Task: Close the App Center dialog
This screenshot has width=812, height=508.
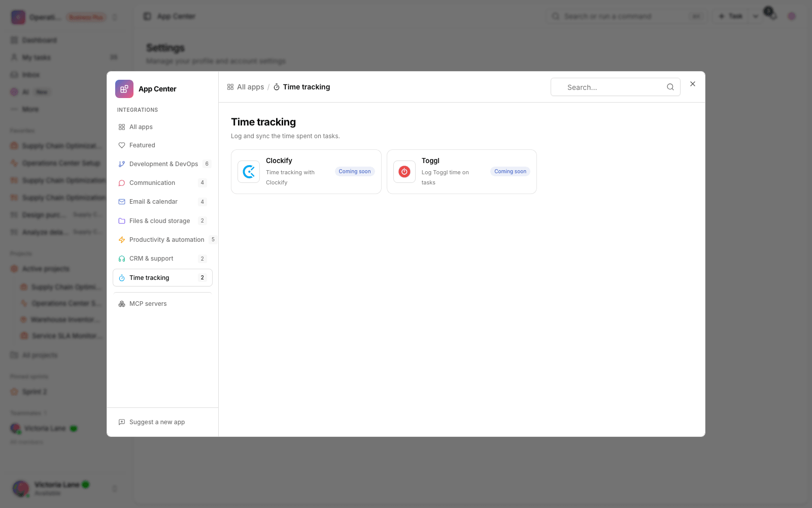Action: pos(693,84)
